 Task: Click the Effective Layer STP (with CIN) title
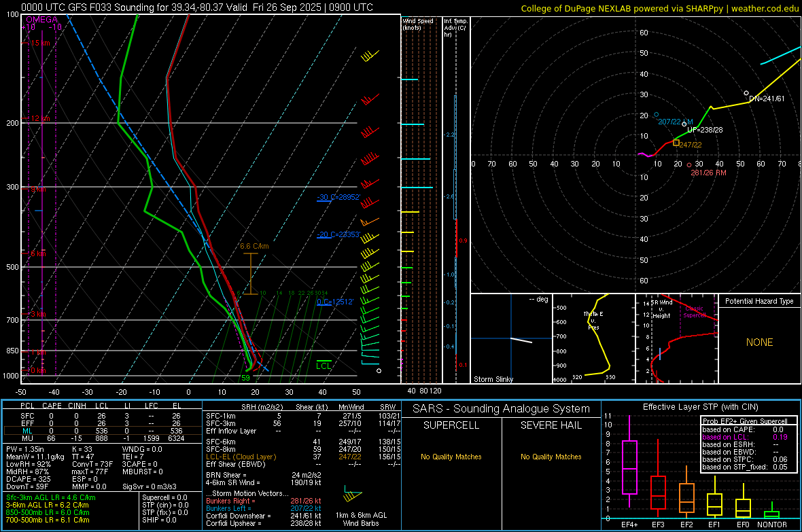click(700, 407)
